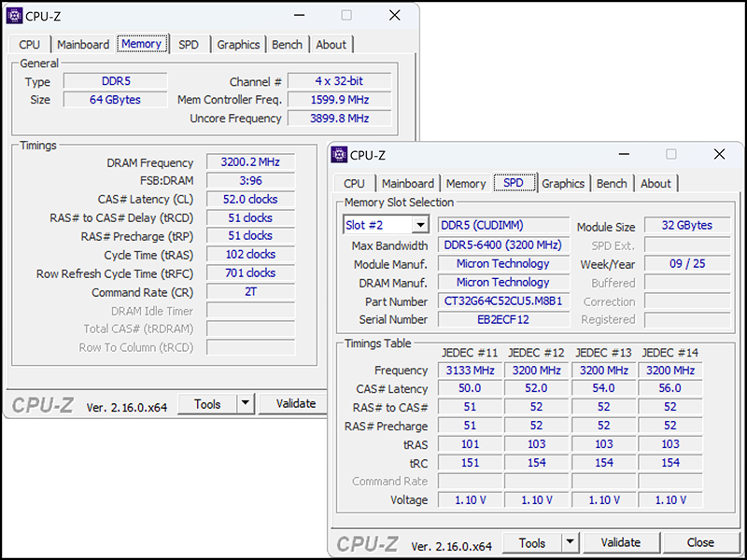
Task: Expand the Tools dropdown arrow in the Memory window
Action: click(246, 404)
